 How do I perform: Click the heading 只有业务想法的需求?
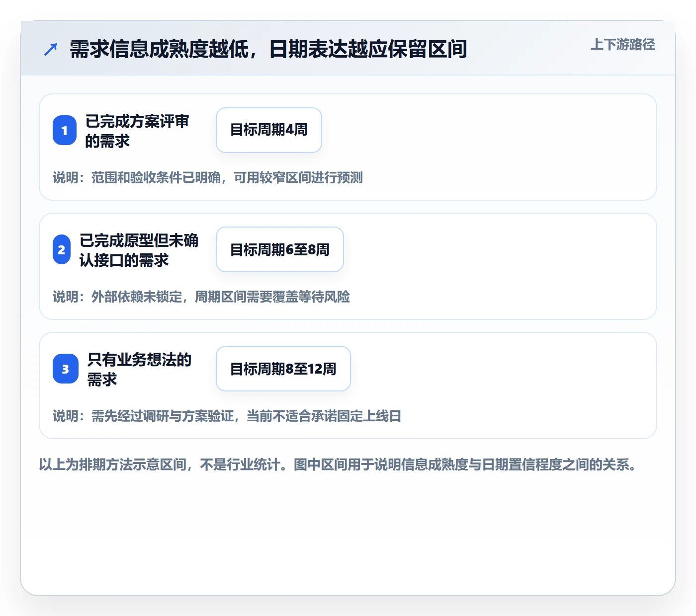coord(139,369)
